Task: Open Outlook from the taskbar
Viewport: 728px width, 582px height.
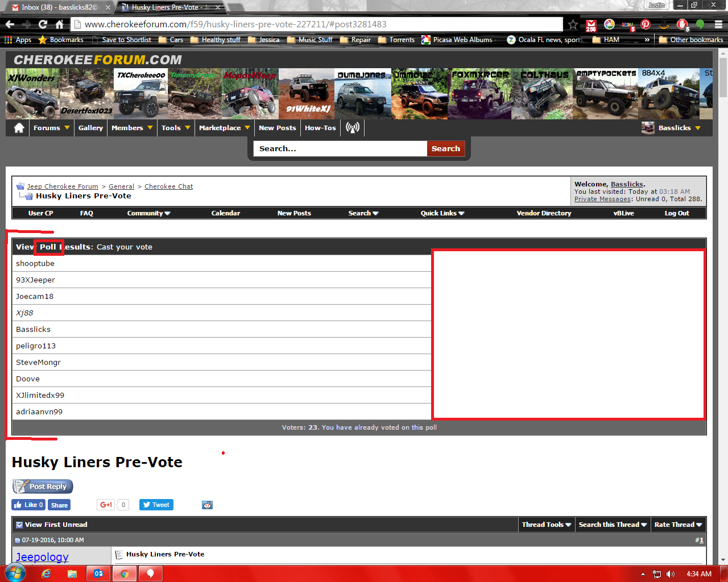Action: pos(98,573)
